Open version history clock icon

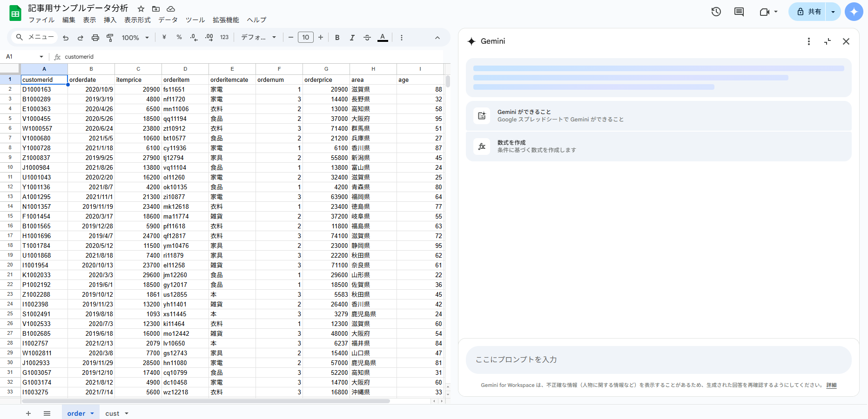click(x=716, y=12)
